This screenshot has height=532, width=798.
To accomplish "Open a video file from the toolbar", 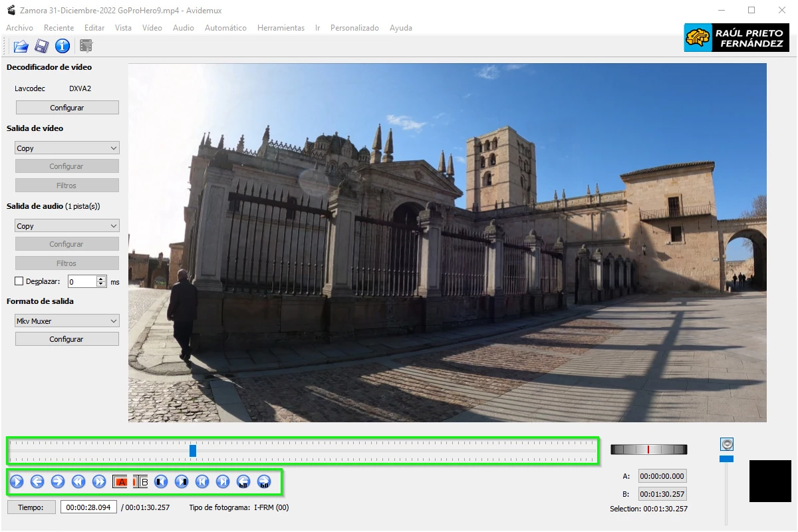I will click(x=20, y=46).
